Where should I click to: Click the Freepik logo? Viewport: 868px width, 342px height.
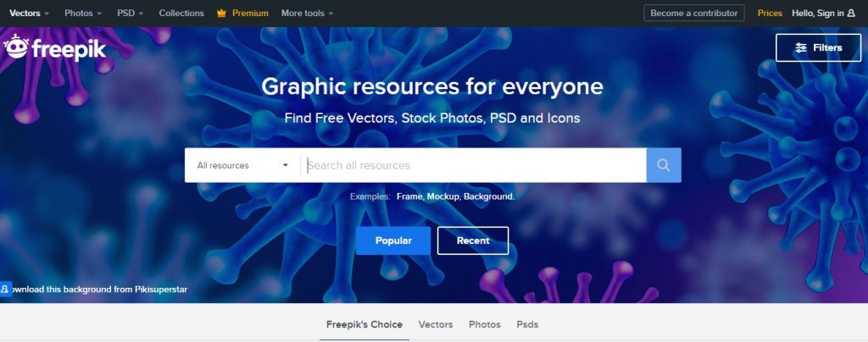pyautogui.click(x=54, y=47)
